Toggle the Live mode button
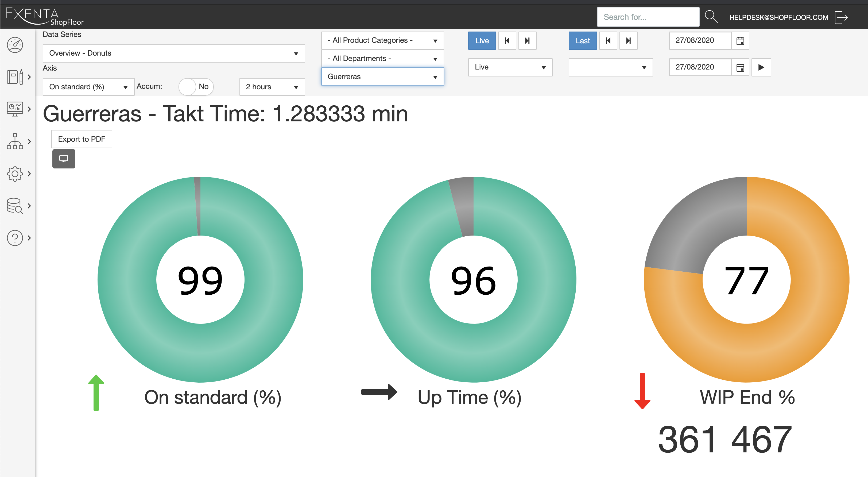Image resolution: width=868 pixels, height=477 pixels. pos(482,41)
